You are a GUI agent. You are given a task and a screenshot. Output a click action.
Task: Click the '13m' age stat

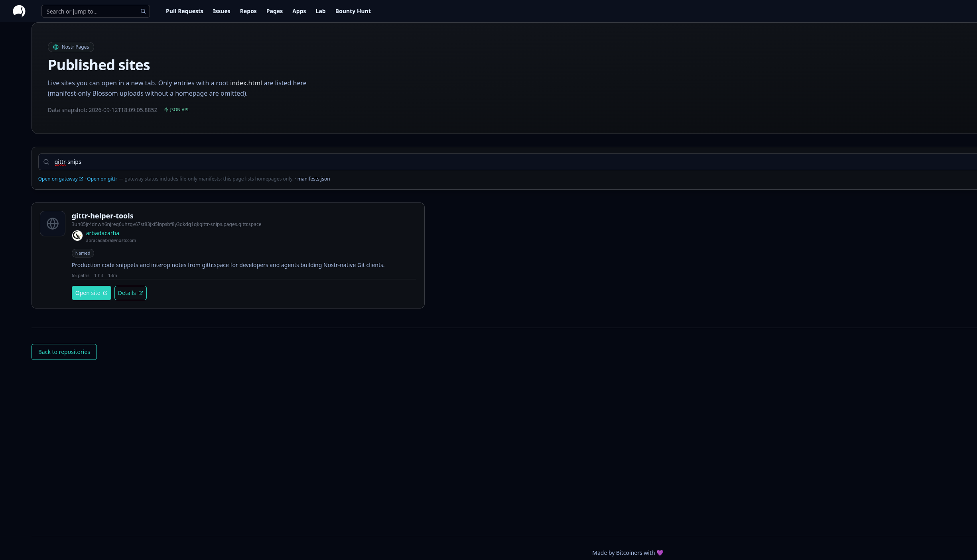[x=112, y=275]
